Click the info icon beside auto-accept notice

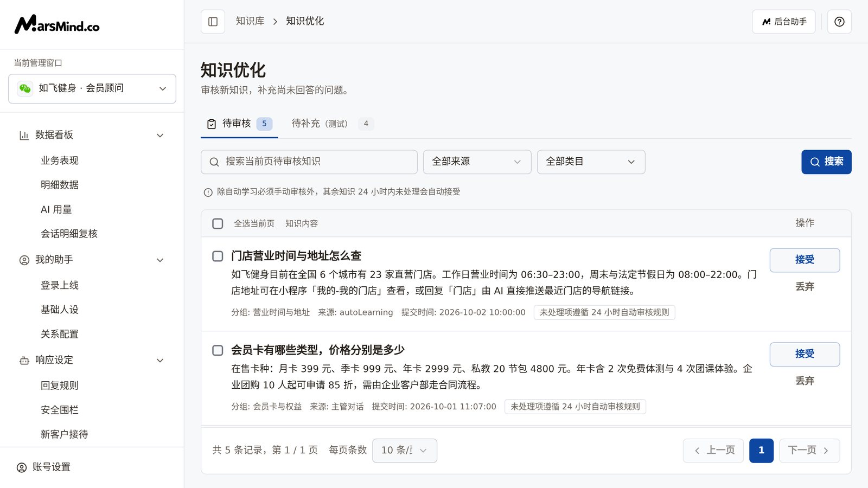(208, 192)
